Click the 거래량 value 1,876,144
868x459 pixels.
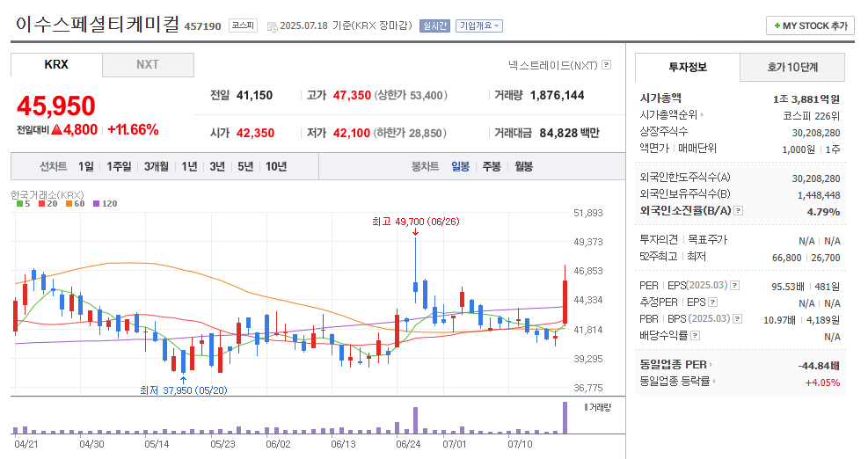point(557,95)
